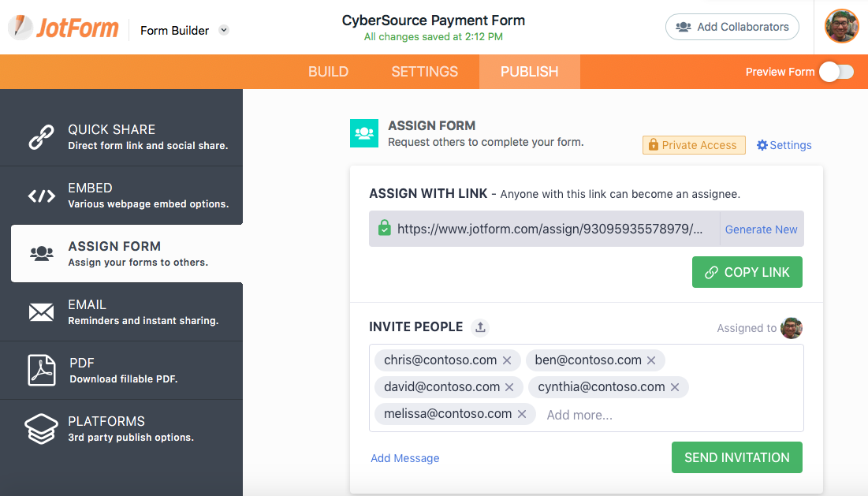The width and height of the screenshot is (868, 496).
Task: Remove chris@contoso.com from invitees
Action: pyautogui.click(x=507, y=360)
